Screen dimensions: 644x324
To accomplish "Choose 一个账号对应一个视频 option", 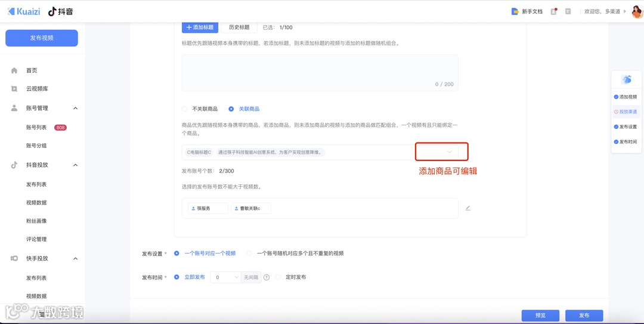I will point(177,253).
